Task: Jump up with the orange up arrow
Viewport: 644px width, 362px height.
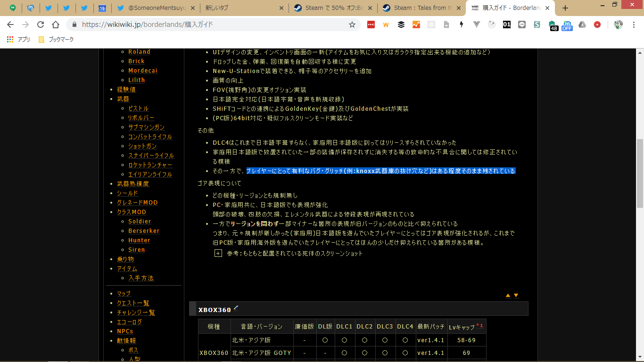Action: tap(508, 296)
